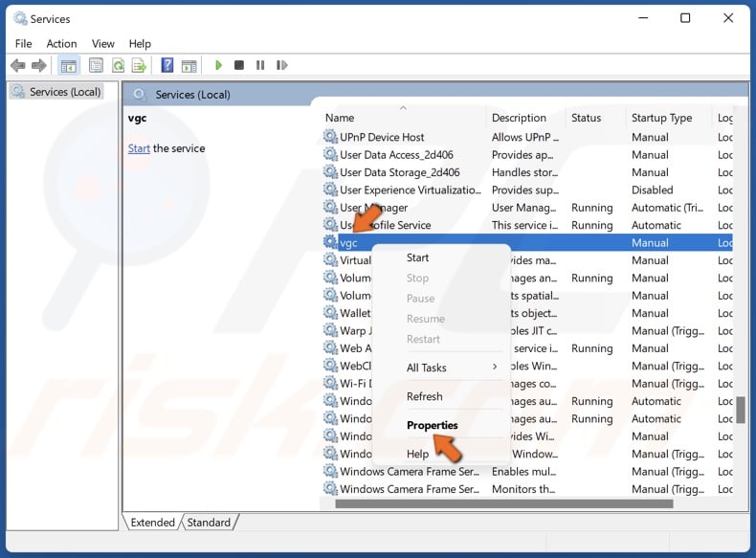
Task: Click gear icon beside vgc service
Action: 330,242
